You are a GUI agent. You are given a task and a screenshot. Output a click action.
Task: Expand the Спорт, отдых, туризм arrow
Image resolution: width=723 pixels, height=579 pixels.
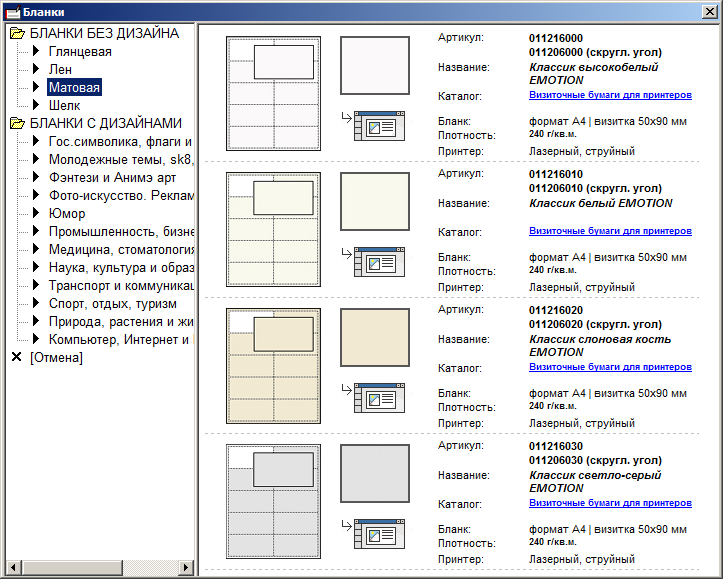coord(36,303)
